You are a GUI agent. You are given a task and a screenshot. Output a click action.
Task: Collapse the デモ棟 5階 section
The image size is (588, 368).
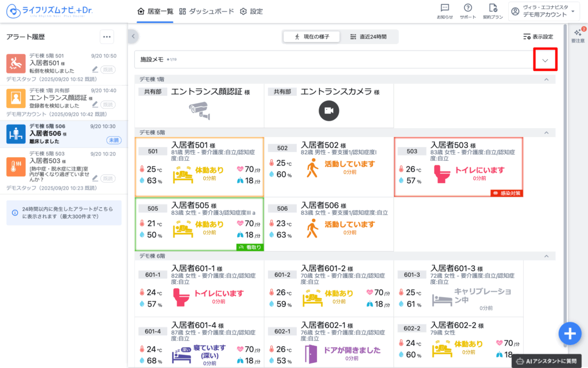tap(546, 132)
